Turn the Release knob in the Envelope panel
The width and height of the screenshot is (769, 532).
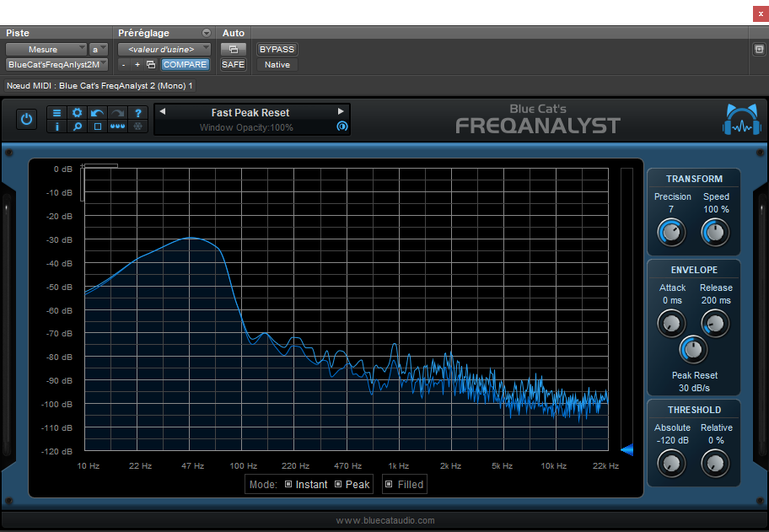pyautogui.click(x=715, y=323)
